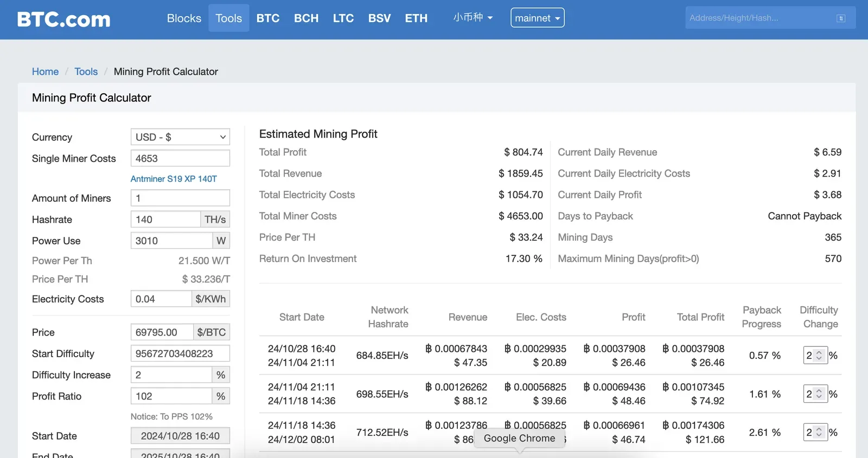
Task: Click the 712.52EH/s hashrate cell
Action: click(x=382, y=433)
